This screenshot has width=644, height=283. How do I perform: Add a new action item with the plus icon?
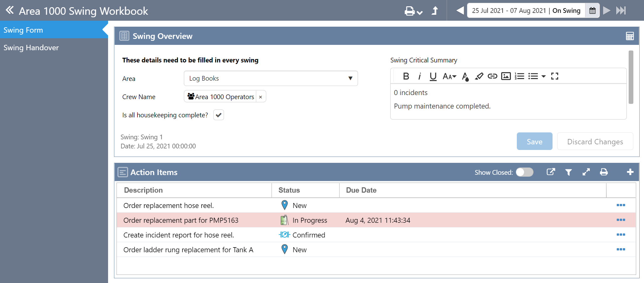click(x=630, y=172)
